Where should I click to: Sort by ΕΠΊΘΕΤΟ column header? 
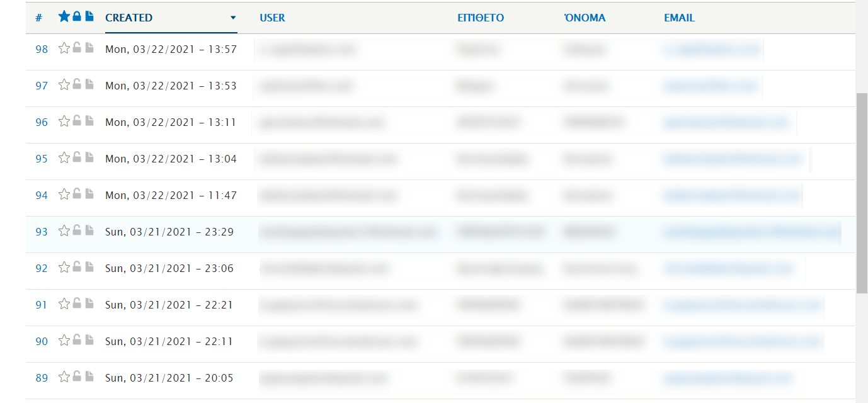(x=481, y=18)
